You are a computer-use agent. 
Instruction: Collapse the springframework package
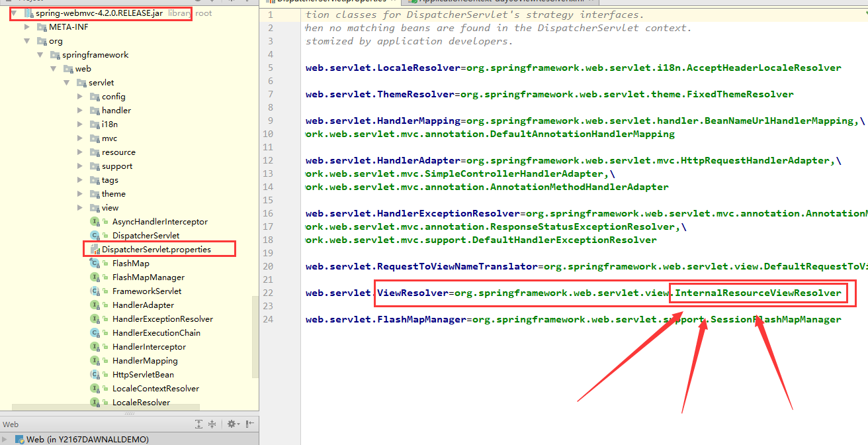[41, 54]
